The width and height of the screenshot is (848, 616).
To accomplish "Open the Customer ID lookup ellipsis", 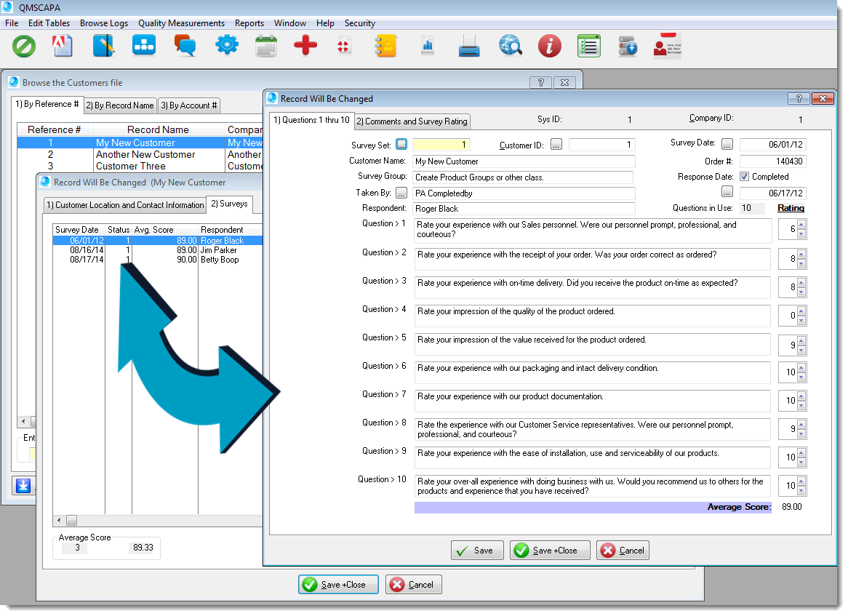I will click(x=556, y=144).
